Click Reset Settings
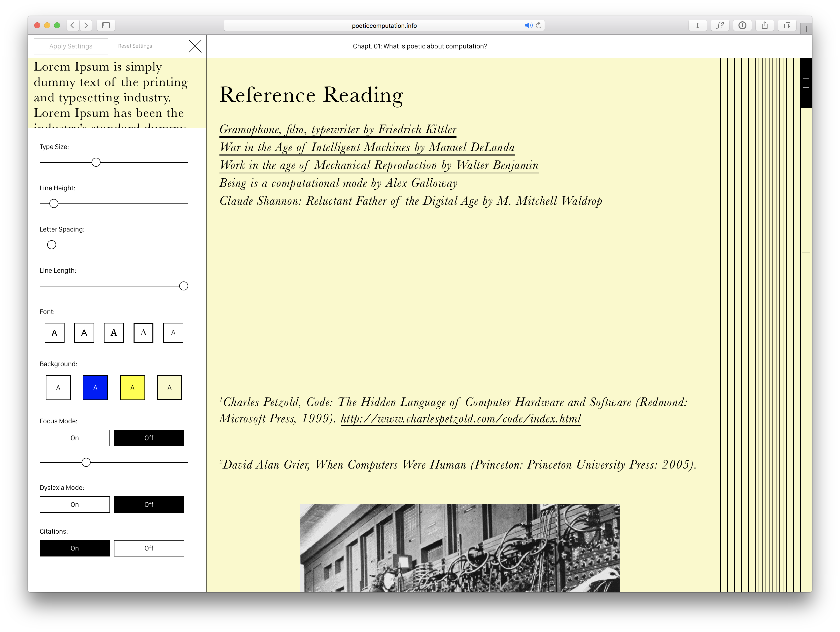 coord(135,46)
